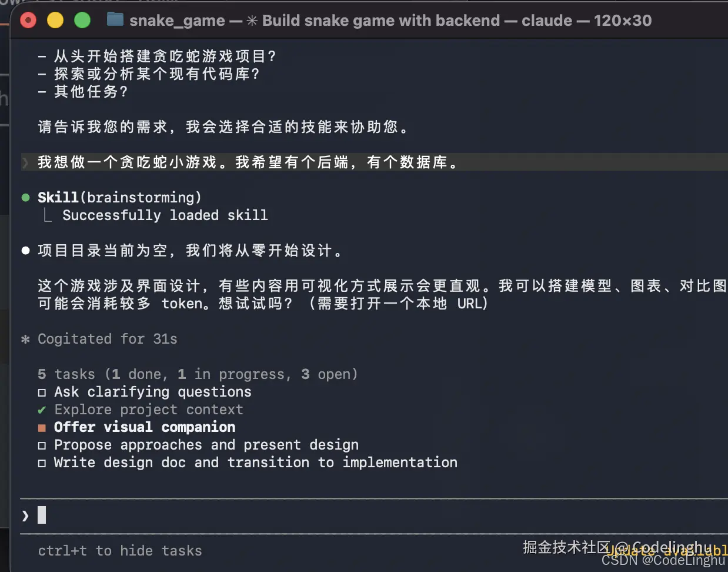The width and height of the screenshot is (728, 572).
Task: Click the white bullet before 项目目录当前为空
Action: (x=25, y=251)
